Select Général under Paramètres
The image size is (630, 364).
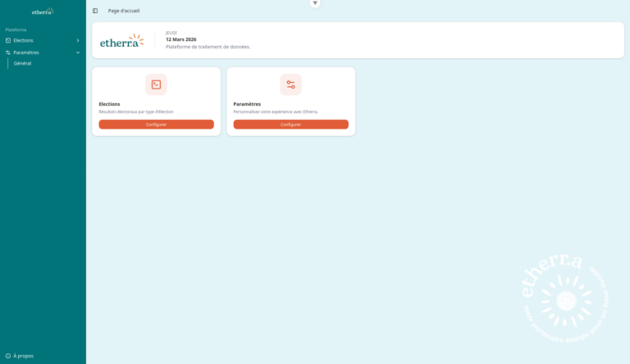[x=23, y=63]
